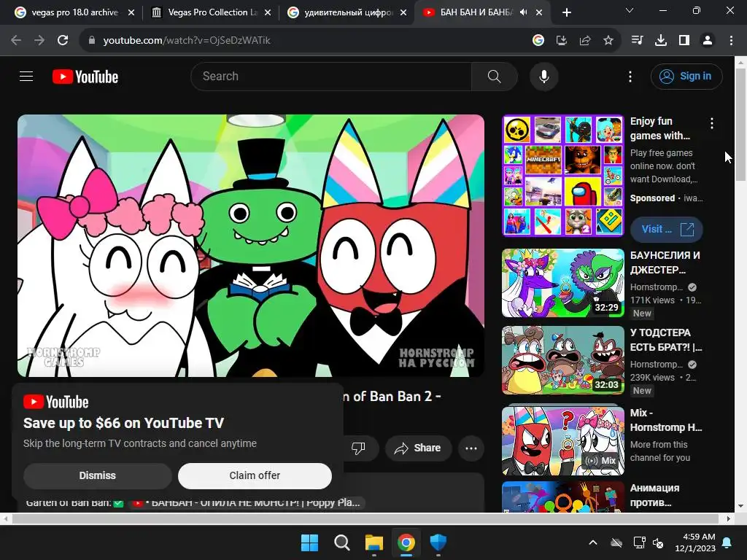Click the search magnifier button
The height and width of the screenshot is (560, 747).
pos(494,76)
